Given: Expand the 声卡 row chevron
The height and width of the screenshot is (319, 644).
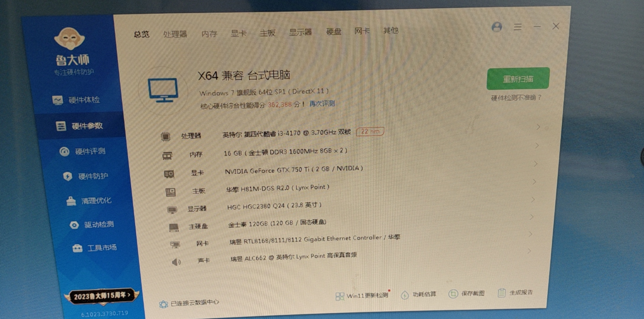Looking at the screenshot, I should (529, 251).
